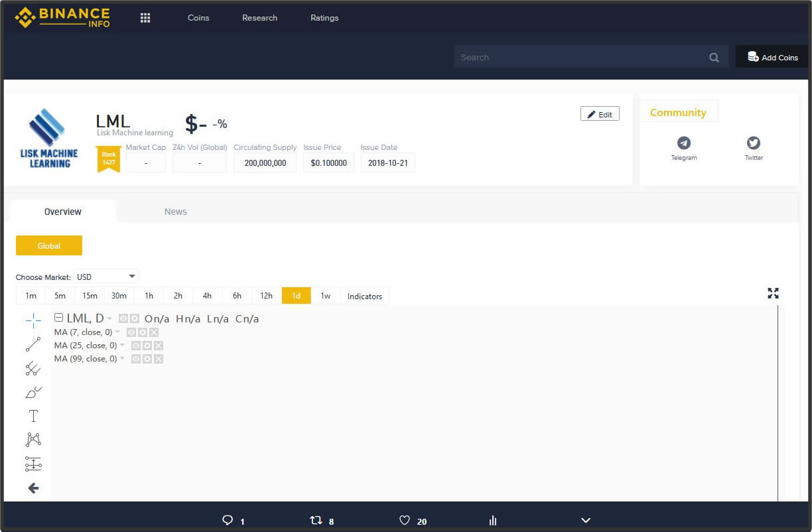This screenshot has width=812, height=532.
Task: Open the Ratings menu
Action: (x=324, y=18)
